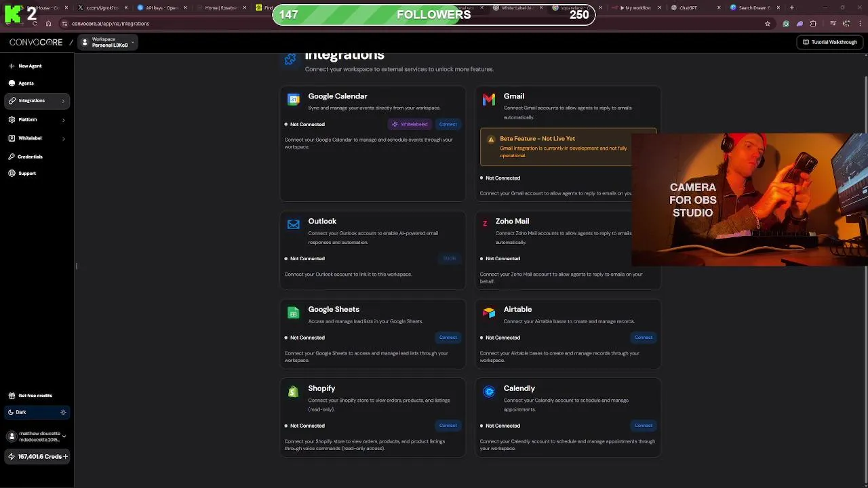The image size is (868, 488).
Task: Click the Beta Feature warning triangle icon
Action: pyautogui.click(x=491, y=140)
